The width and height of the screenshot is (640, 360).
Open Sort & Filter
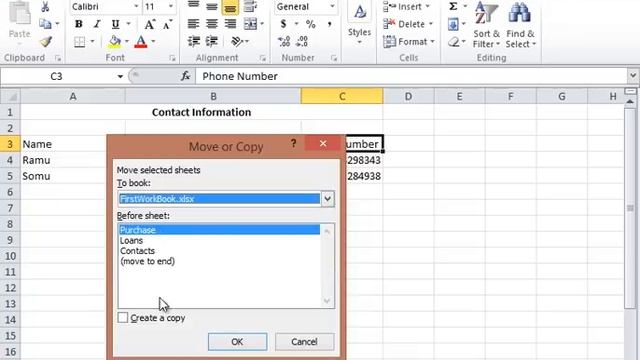pyautogui.click(x=486, y=24)
